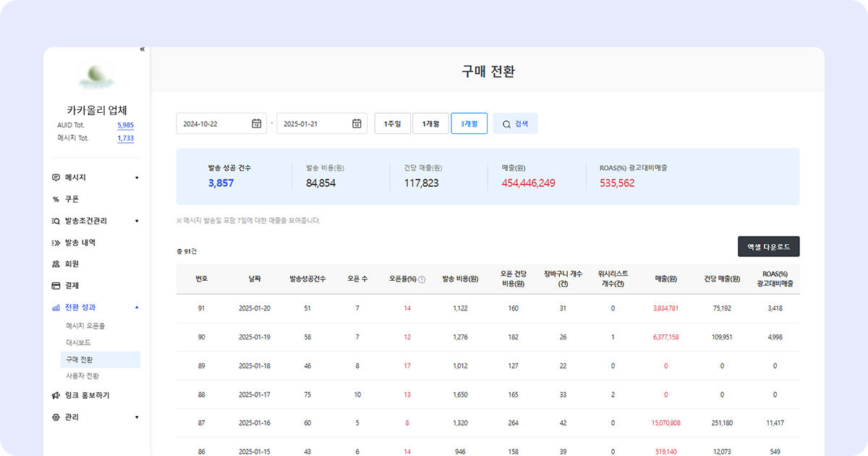The width and height of the screenshot is (868, 456).
Task: Download data with 엑셀 다운로드 button
Action: tap(769, 247)
